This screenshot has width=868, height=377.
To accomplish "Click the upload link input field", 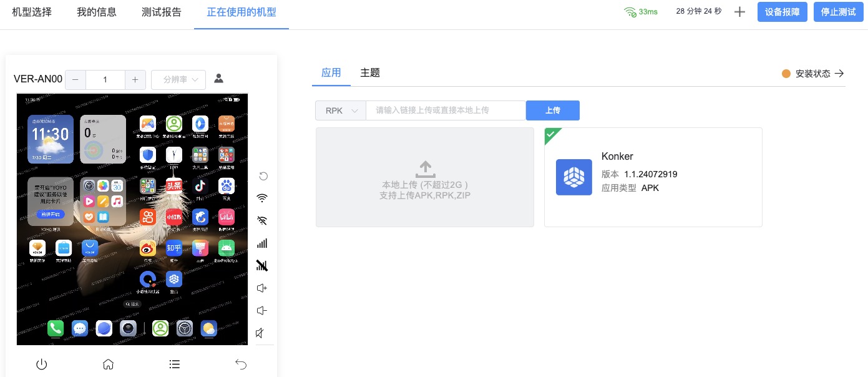I will (446, 110).
